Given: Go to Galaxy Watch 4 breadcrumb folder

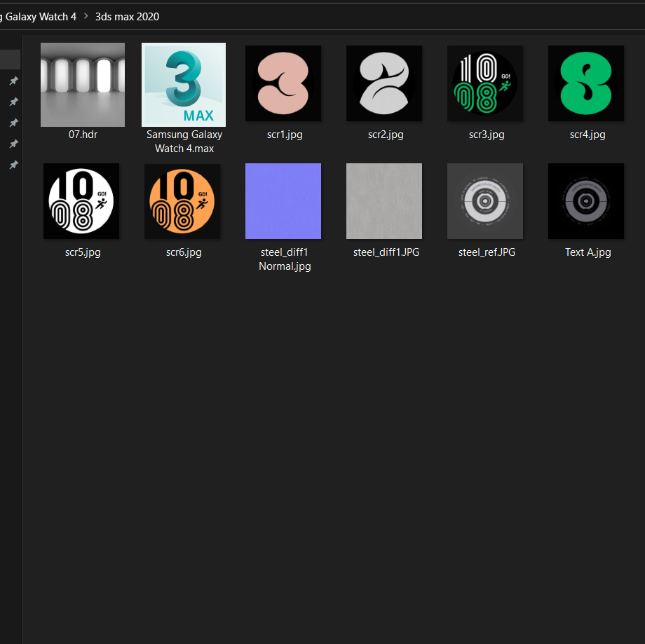Looking at the screenshot, I should (39, 17).
